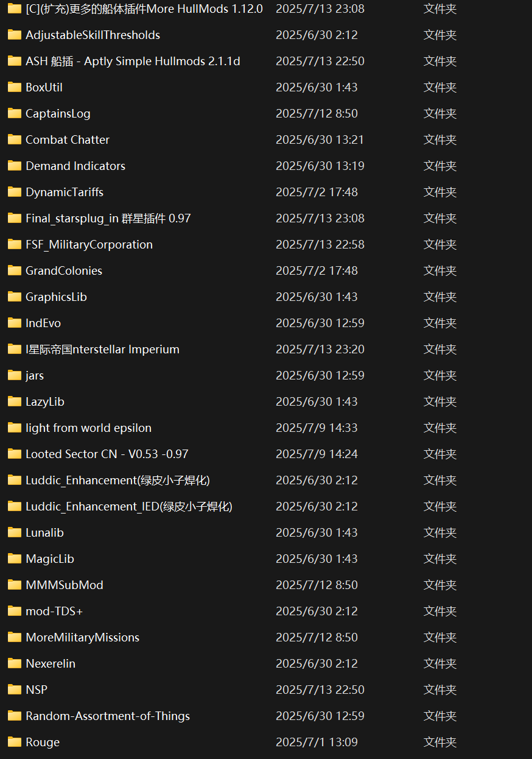Select the LazyLib folder icon
Viewport: 532px width, 759px height.
point(15,401)
